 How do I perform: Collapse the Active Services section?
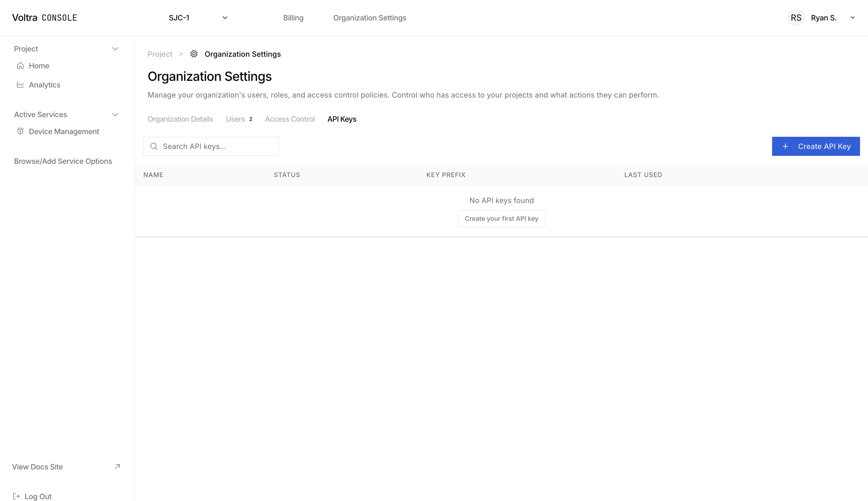click(x=115, y=114)
